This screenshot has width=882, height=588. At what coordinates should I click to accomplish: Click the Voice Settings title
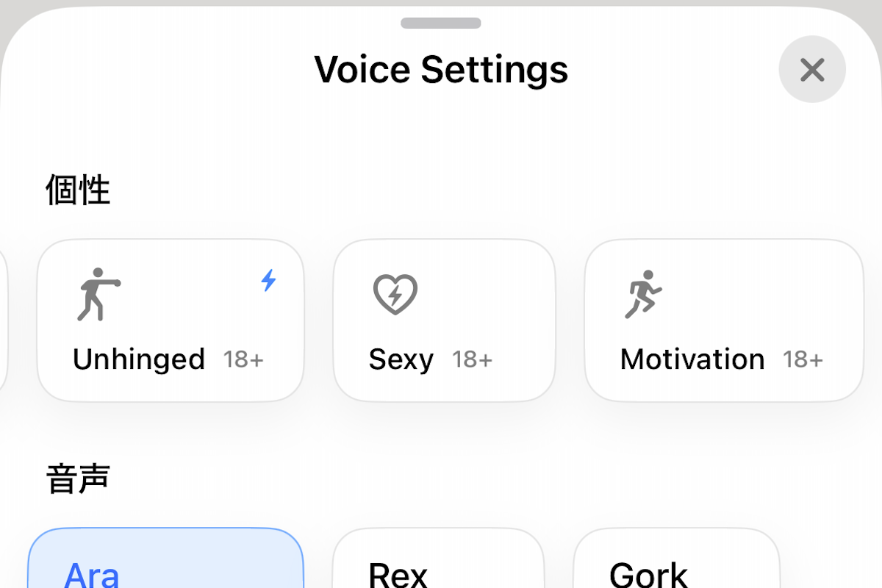point(441,70)
